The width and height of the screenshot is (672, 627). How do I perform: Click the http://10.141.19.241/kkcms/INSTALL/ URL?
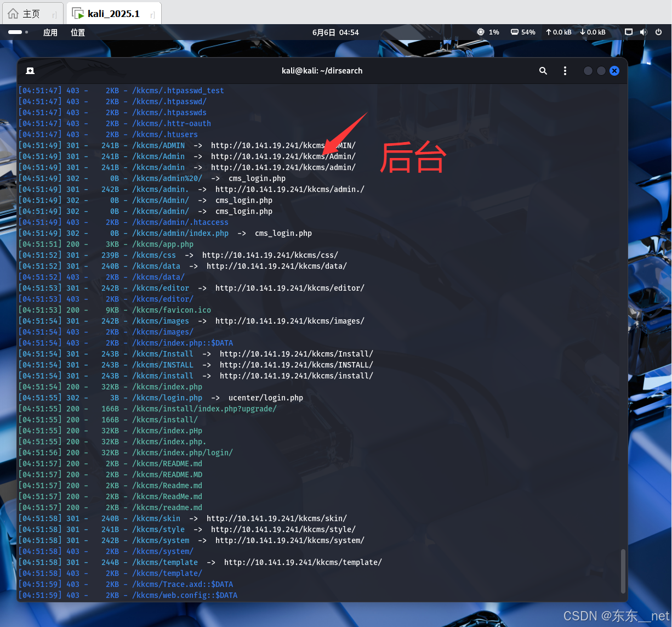[297, 365]
